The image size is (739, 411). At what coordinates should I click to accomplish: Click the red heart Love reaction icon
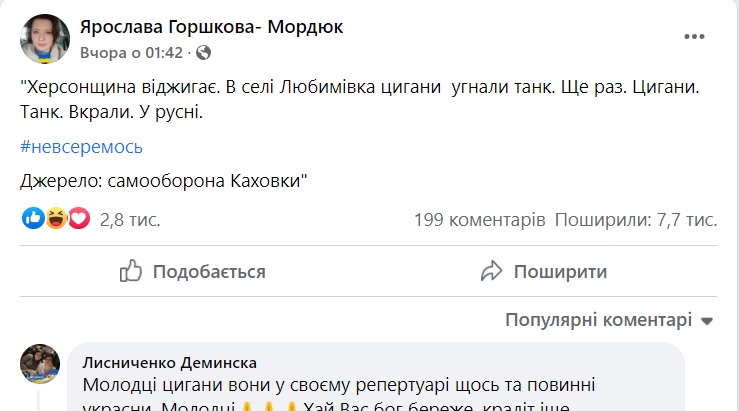[78, 218]
